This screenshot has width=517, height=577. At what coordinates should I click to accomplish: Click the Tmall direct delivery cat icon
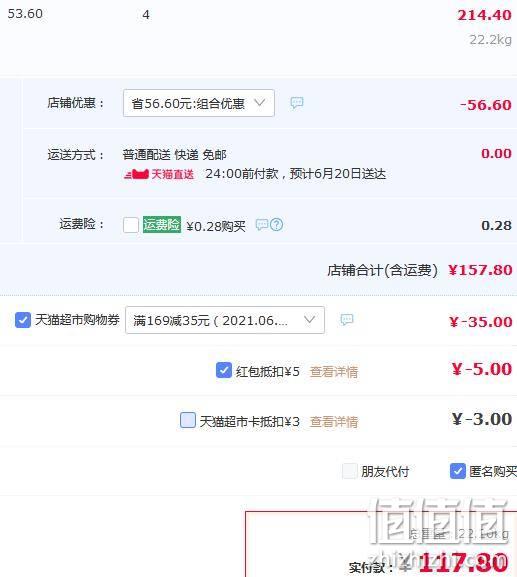pyautogui.click(x=136, y=174)
